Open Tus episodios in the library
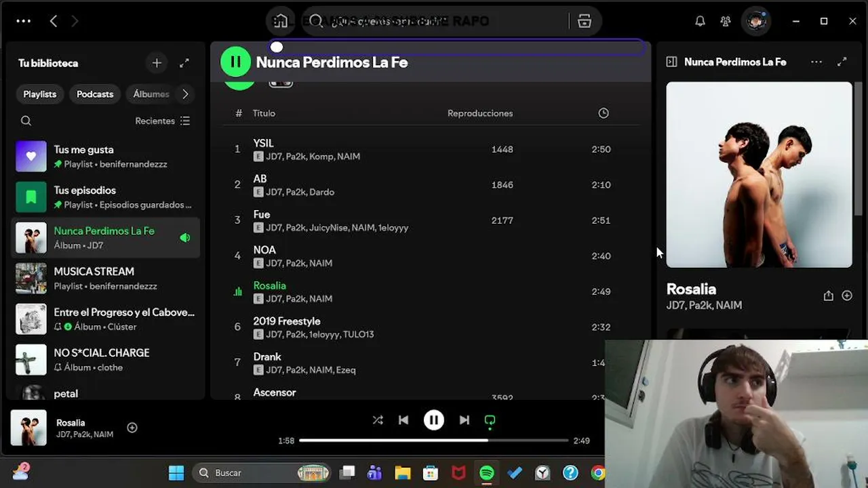 106,197
